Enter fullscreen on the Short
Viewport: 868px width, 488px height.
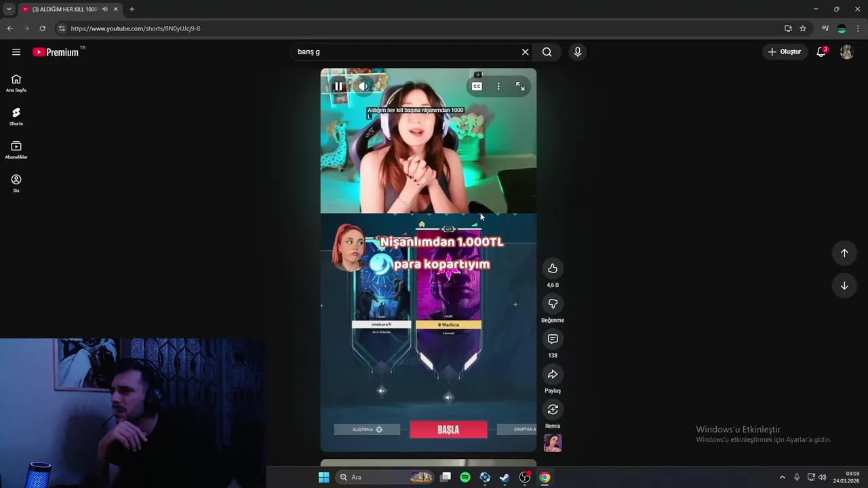coord(520,86)
